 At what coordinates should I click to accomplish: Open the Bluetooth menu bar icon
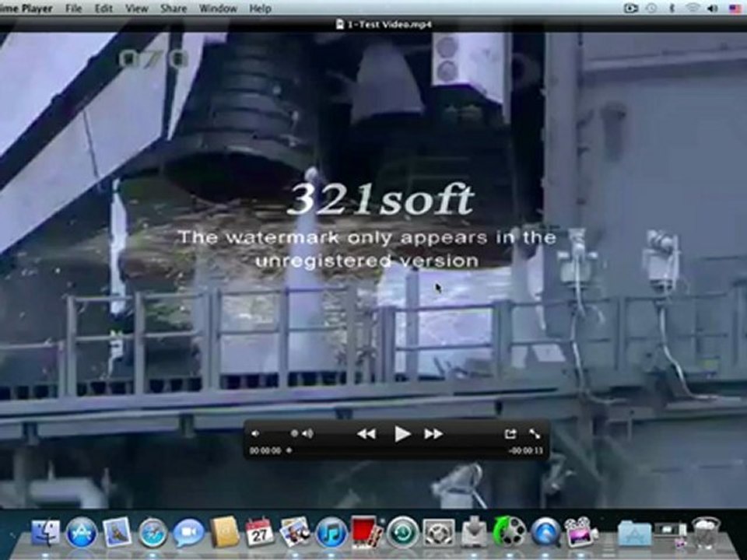point(672,8)
